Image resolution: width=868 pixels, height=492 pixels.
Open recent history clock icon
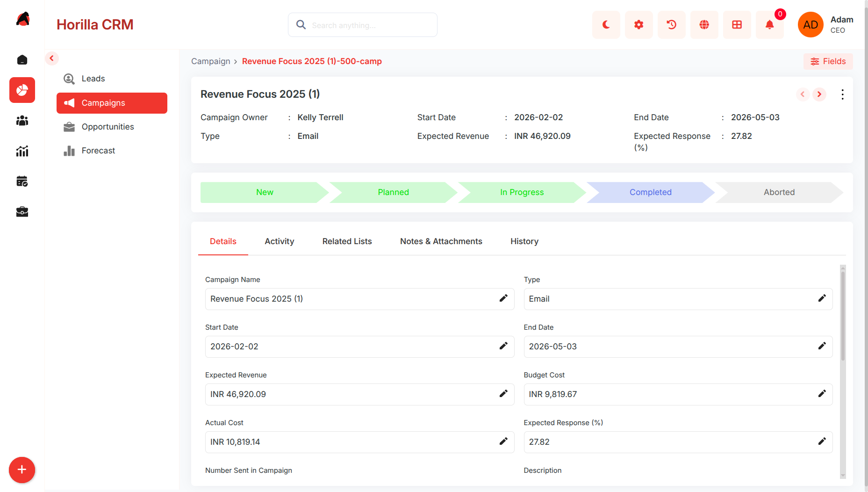click(x=672, y=25)
